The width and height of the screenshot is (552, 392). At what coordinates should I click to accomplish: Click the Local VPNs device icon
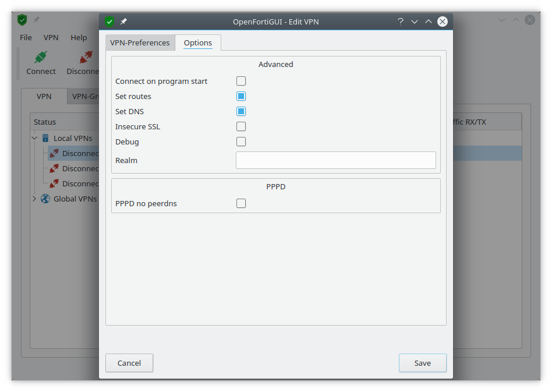coord(45,138)
